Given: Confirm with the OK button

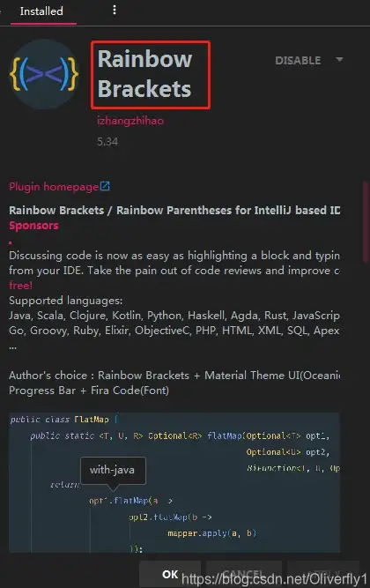Looking at the screenshot, I should click(170, 574).
